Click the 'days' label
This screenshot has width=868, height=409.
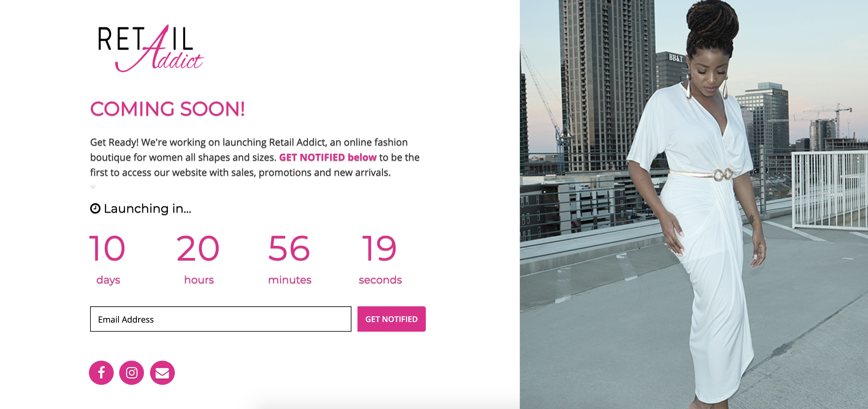click(108, 280)
